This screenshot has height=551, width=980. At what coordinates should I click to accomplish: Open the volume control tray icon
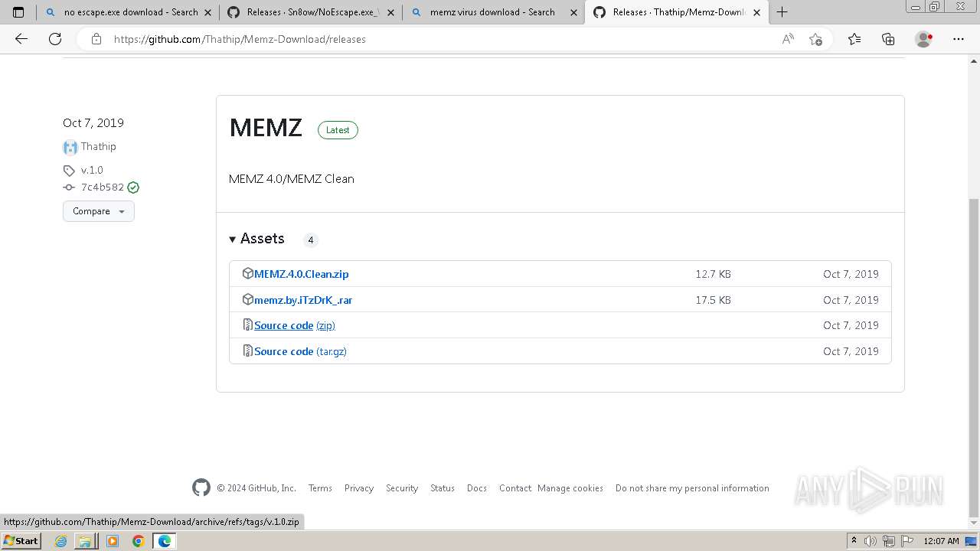(x=871, y=541)
